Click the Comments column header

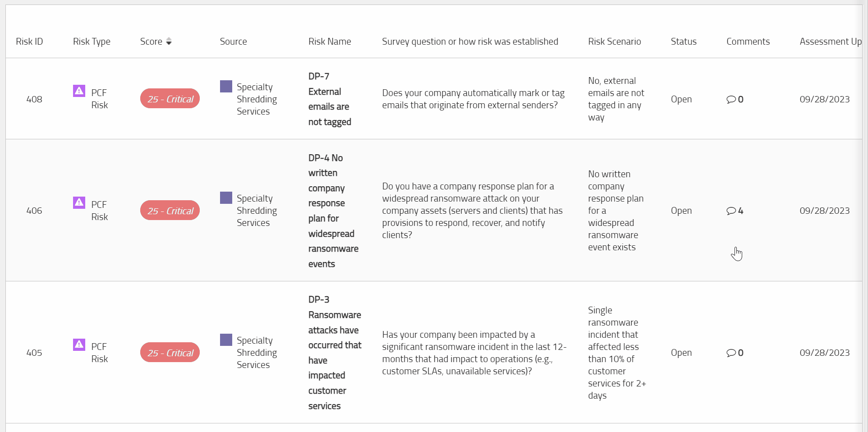point(748,41)
